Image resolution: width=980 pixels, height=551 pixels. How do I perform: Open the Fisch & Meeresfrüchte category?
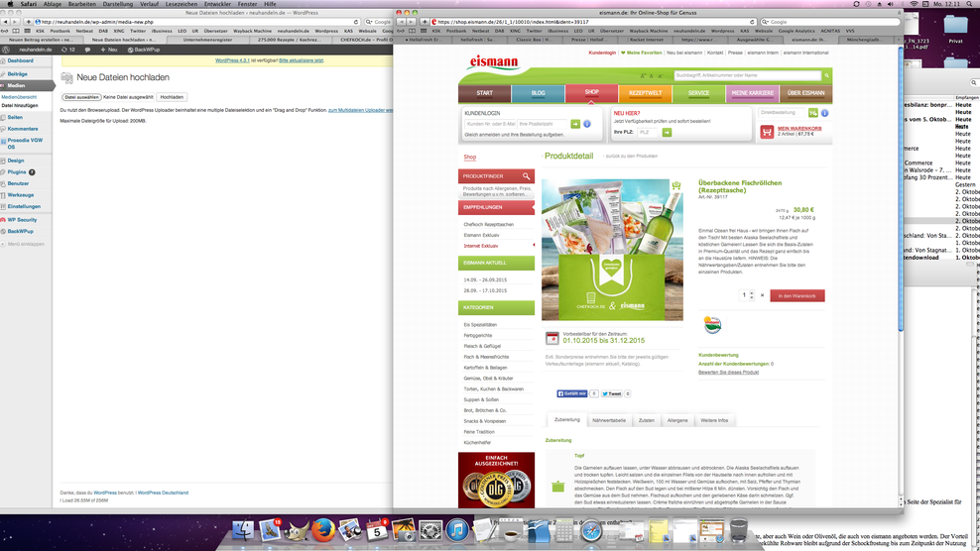click(486, 357)
